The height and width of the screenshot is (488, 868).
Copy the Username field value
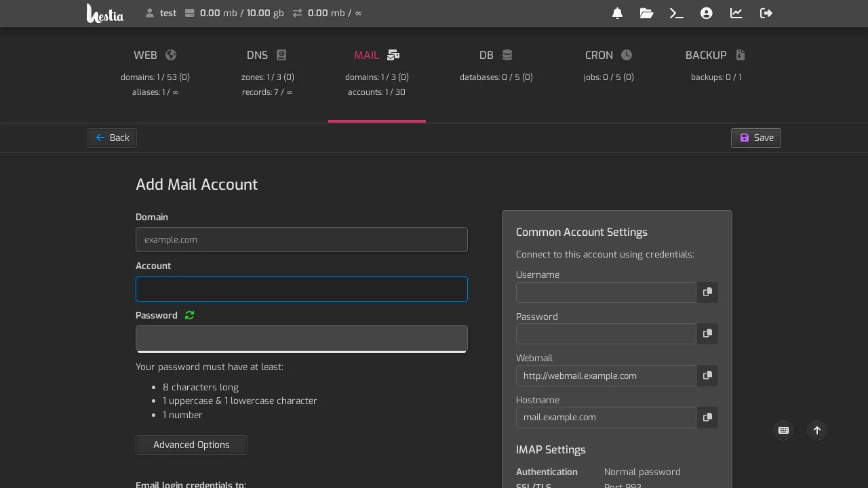707,292
